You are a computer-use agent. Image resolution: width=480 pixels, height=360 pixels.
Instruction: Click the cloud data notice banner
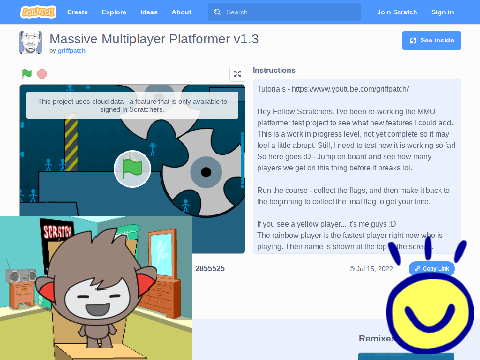(x=132, y=105)
